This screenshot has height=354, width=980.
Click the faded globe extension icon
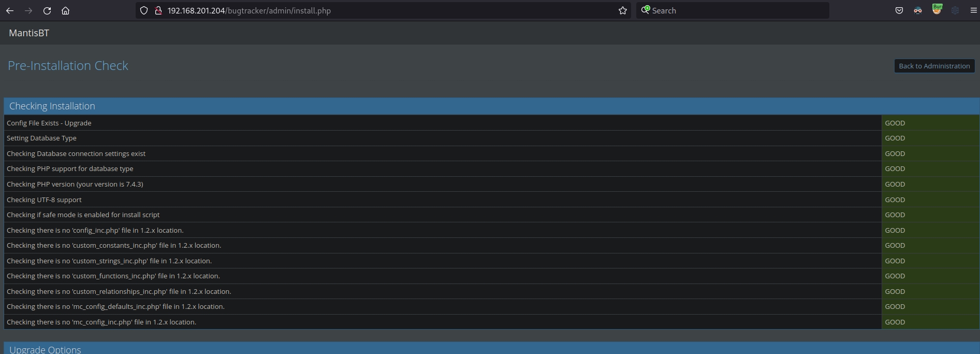955,10
